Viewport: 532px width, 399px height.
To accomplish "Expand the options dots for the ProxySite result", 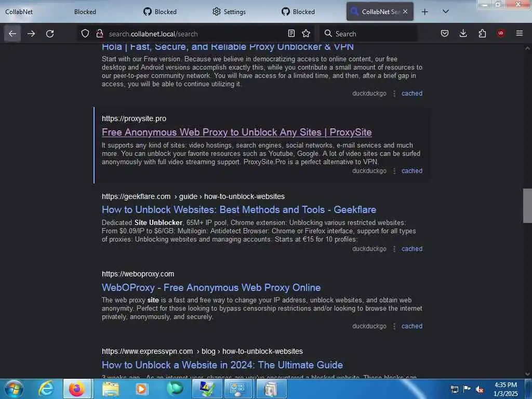I will pyautogui.click(x=394, y=171).
